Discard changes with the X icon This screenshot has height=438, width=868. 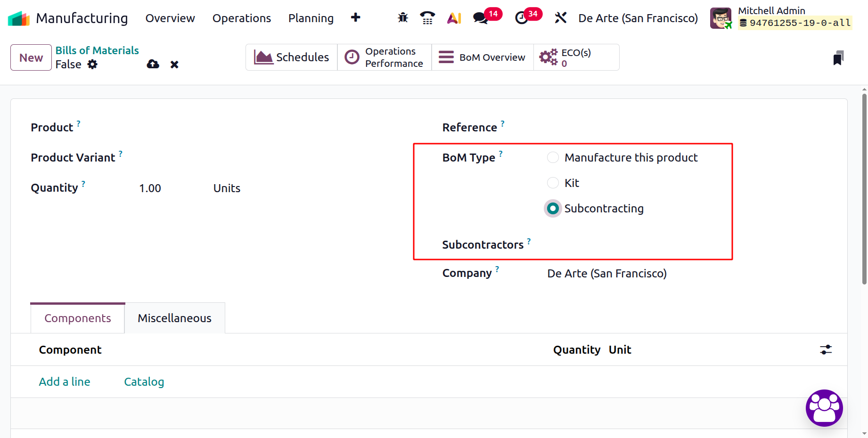pos(174,65)
